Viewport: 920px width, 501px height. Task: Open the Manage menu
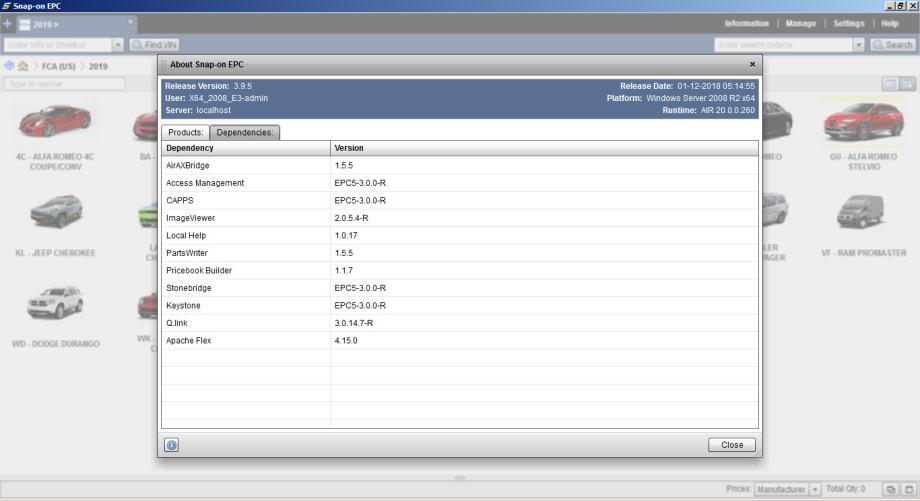pos(801,23)
